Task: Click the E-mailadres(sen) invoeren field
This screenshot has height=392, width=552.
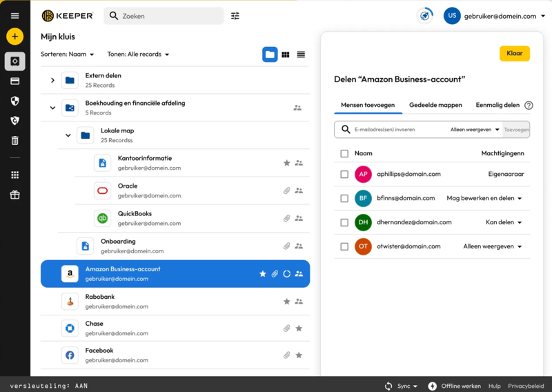Action: tap(399, 130)
